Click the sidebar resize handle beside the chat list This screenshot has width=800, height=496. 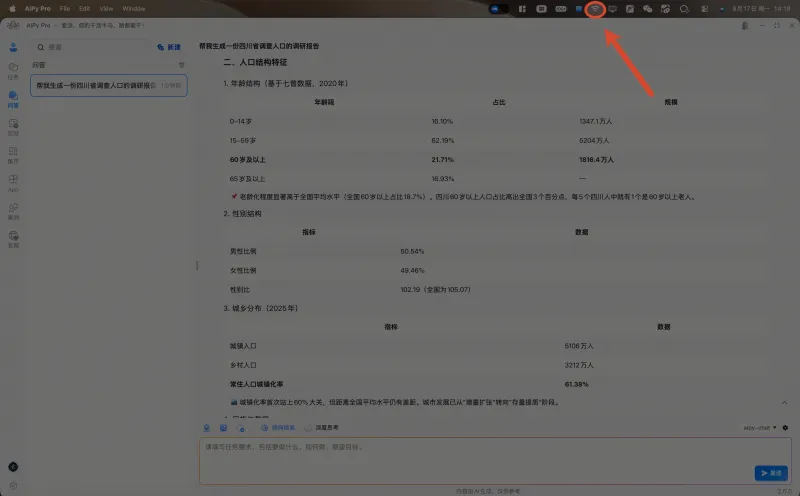click(197, 265)
